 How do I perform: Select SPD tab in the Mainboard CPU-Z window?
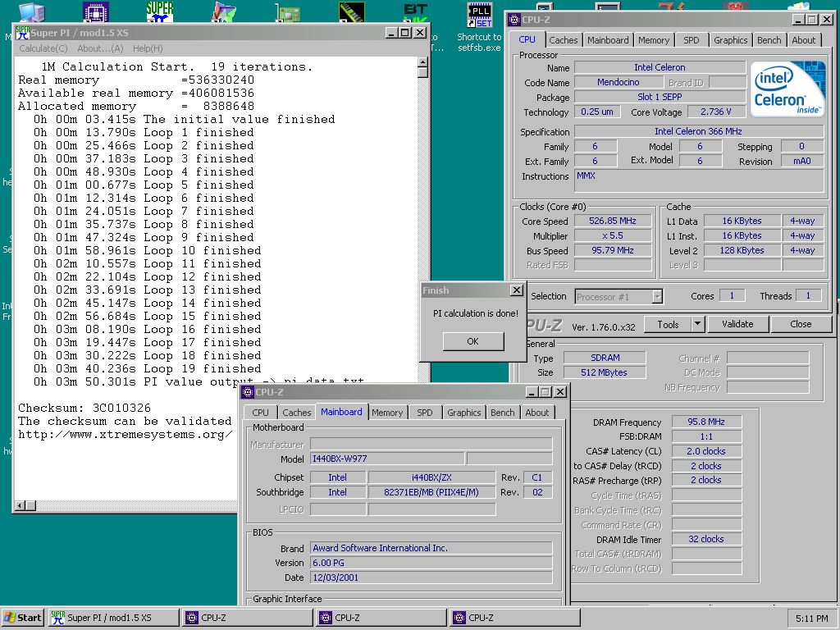[x=425, y=413]
